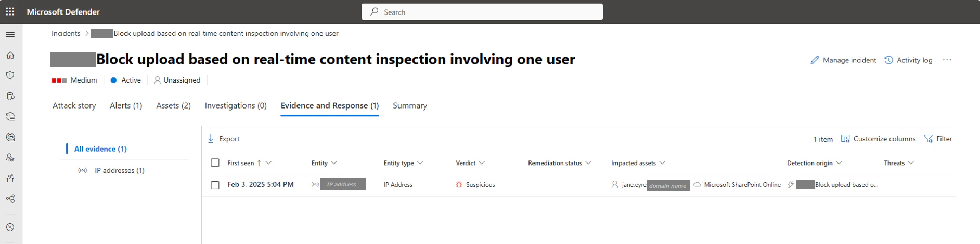Screen dimensions: 980x244
Task: Open the shield icon in sidebar
Action: click(x=10, y=75)
